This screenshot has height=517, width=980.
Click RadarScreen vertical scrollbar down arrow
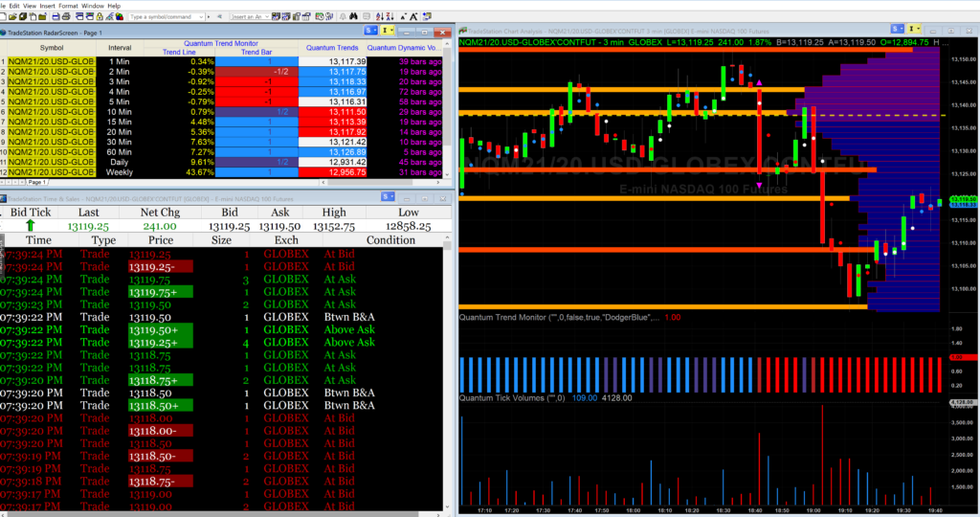pyautogui.click(x=447, y=174)
